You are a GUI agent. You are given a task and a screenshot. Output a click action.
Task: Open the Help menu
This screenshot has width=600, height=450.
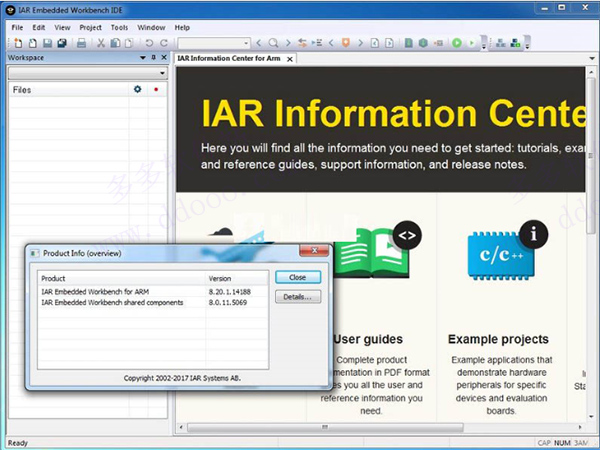click(x=182, y=28)
